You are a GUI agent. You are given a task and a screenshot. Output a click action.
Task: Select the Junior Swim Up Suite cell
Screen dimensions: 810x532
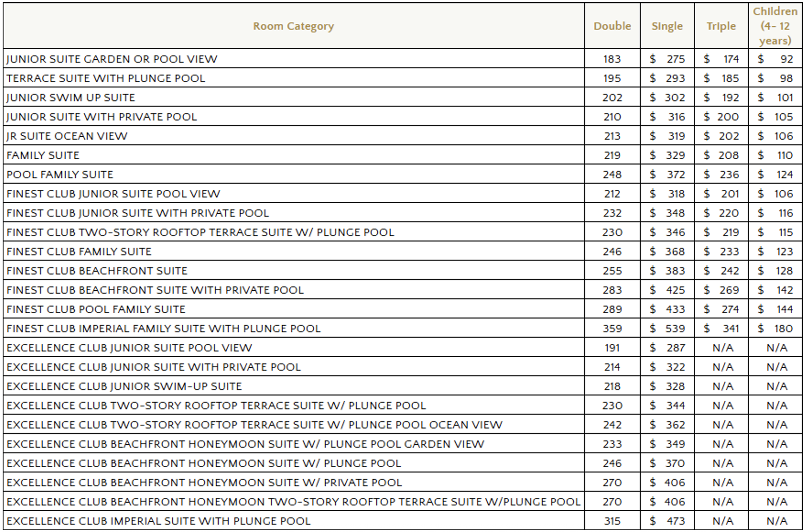point(71,98)
